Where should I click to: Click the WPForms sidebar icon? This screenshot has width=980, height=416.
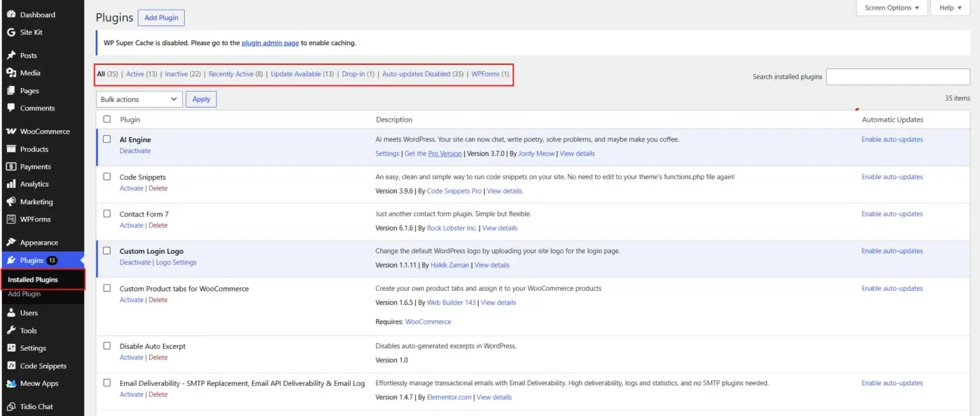(x=11, y=219)
